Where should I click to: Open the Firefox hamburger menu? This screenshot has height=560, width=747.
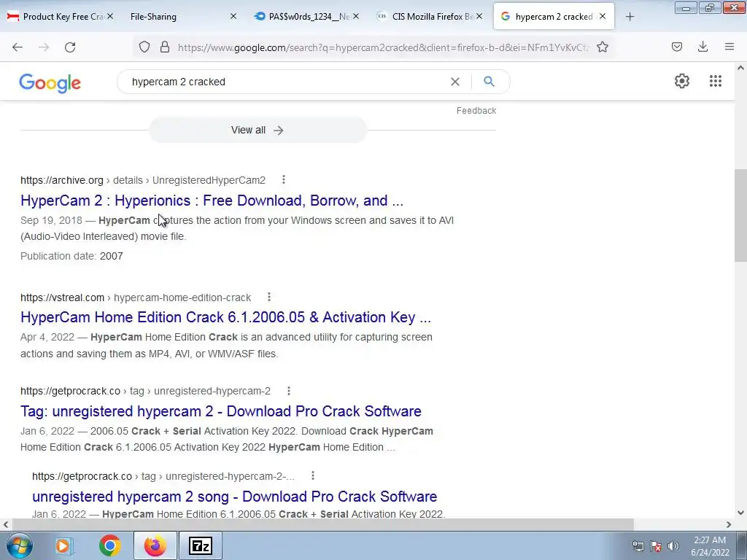pyautogui.click(x=729, y=47)
